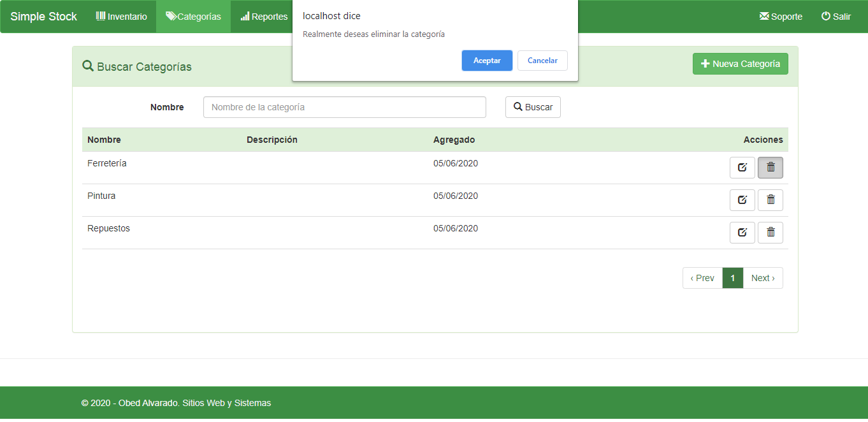The height and width of the screenshot is (422, 868).
Task: Click the Repuestos category name
Action: pos(108,228)
